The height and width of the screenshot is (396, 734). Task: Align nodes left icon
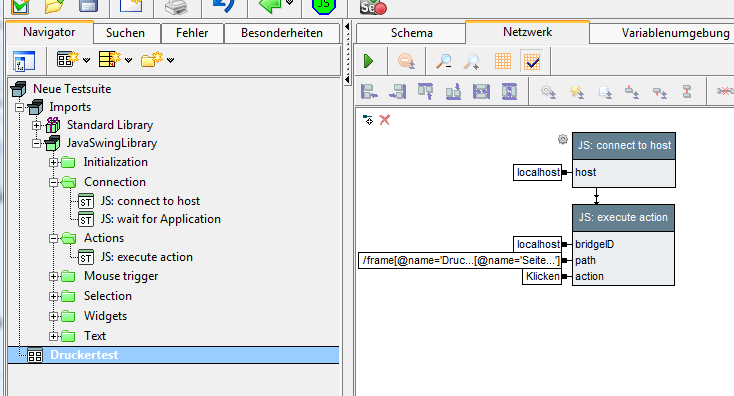click(369, 91)
